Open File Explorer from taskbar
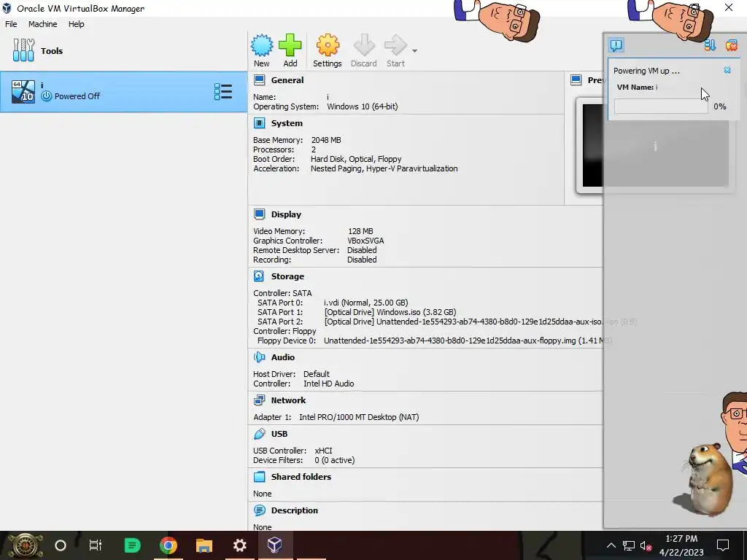The width and height of the screenshot is (747, 560). tap(204, 545)
